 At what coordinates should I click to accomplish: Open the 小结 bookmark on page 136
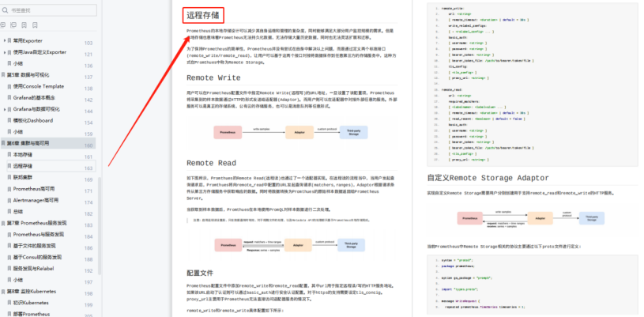click(17, 64)
